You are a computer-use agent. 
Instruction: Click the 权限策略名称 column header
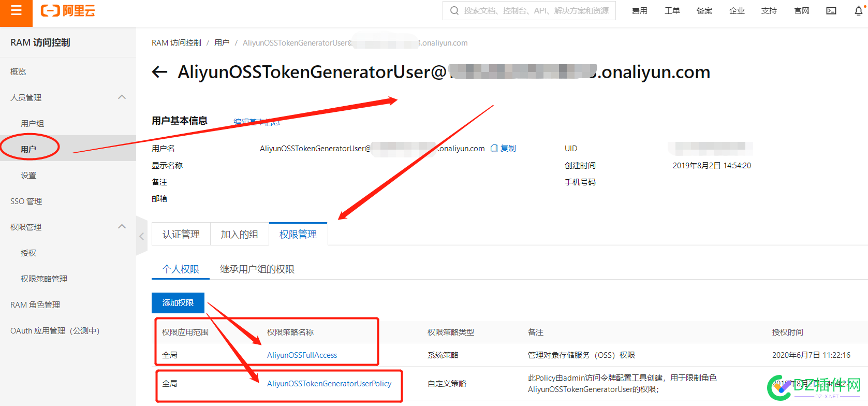point(290,332)
